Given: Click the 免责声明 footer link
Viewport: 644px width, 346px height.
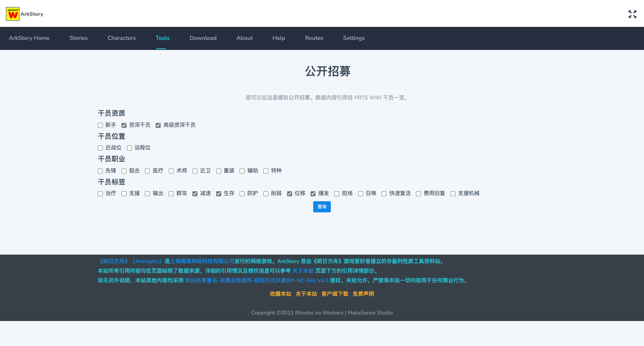Looking at the screenshot, I should pos(363,294).
